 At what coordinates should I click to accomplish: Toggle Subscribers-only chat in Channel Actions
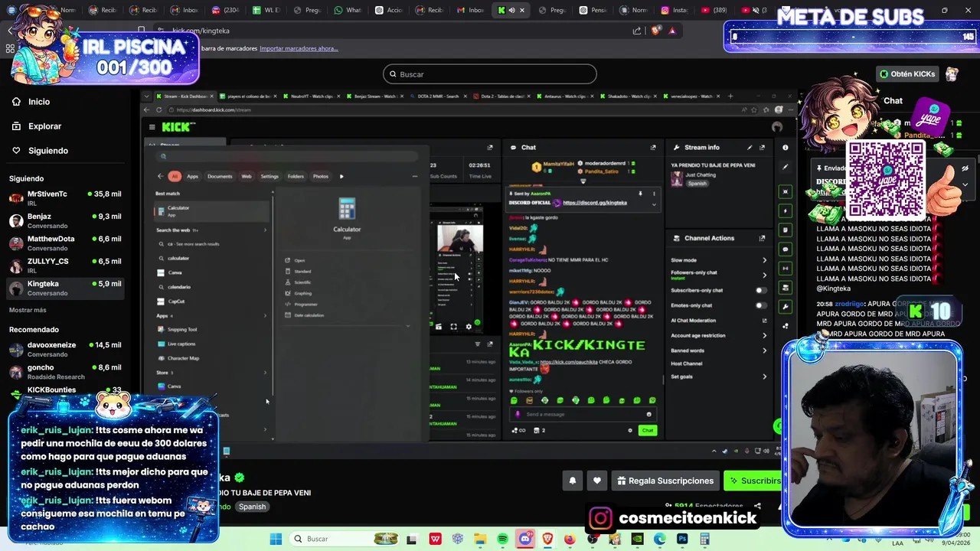760,290
